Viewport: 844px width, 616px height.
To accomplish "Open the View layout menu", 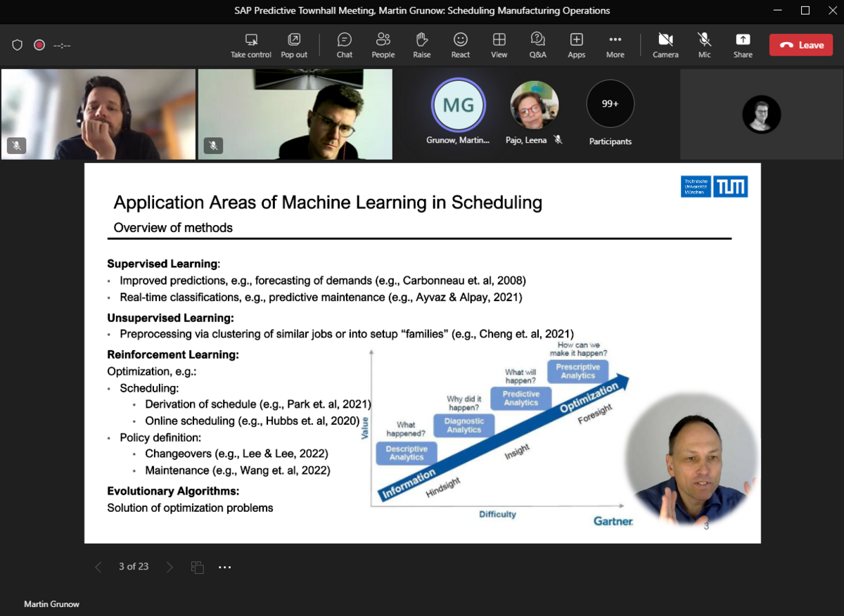I will [499, 45].
